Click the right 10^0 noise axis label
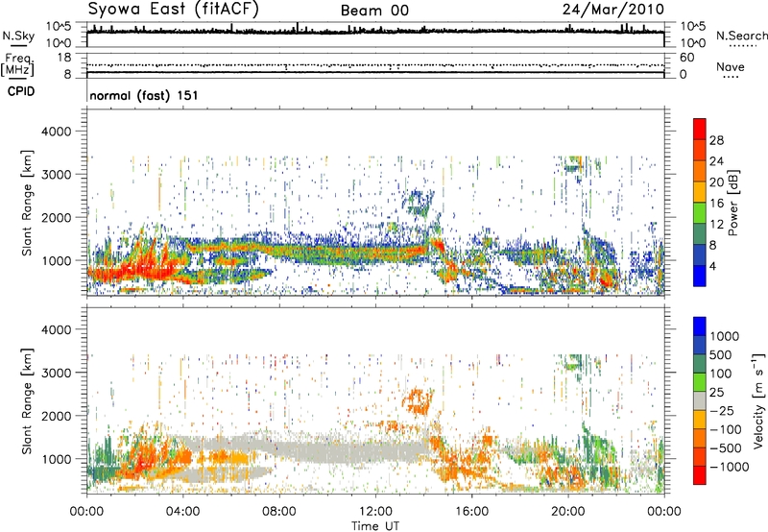768x532 pixels. (692, 43)
